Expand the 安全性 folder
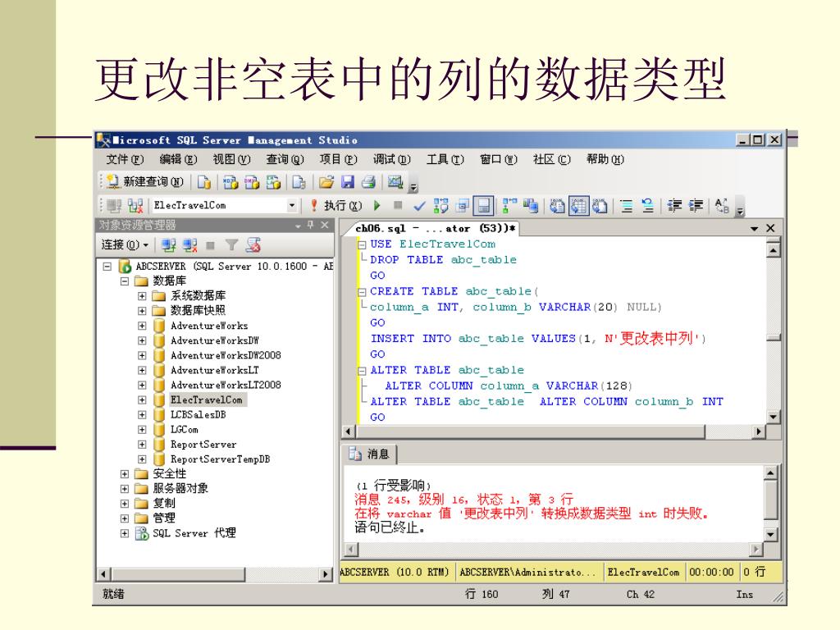 point(125,474)
